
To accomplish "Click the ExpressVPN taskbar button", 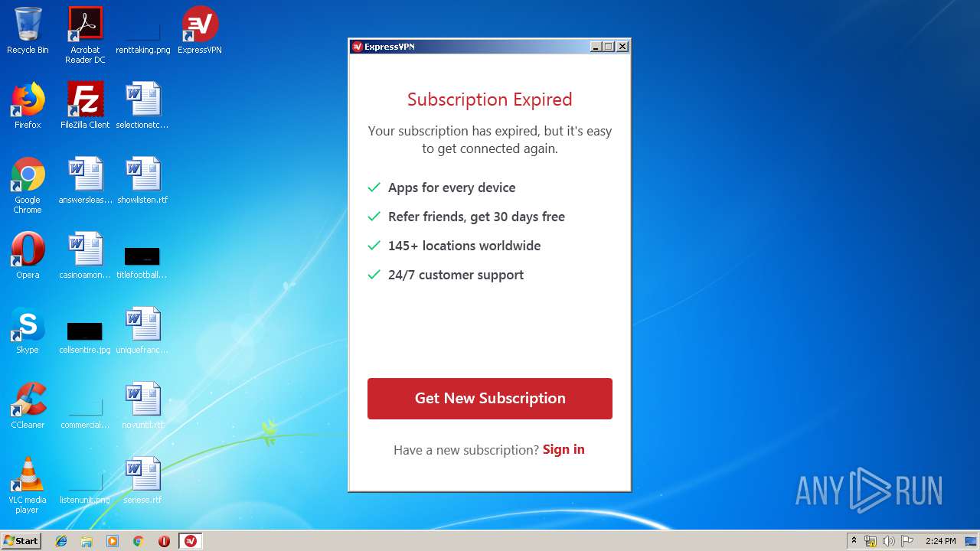I will point(190,541).
